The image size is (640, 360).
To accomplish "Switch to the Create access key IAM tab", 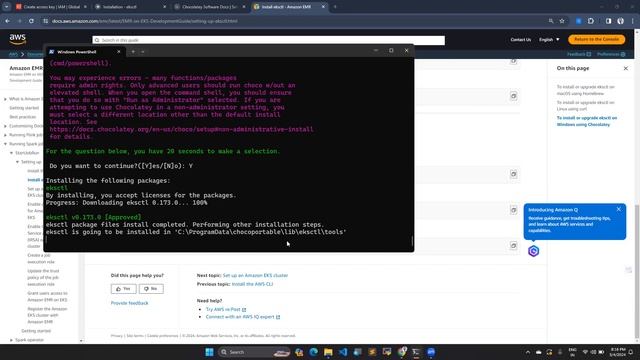I will coord(51,7).
